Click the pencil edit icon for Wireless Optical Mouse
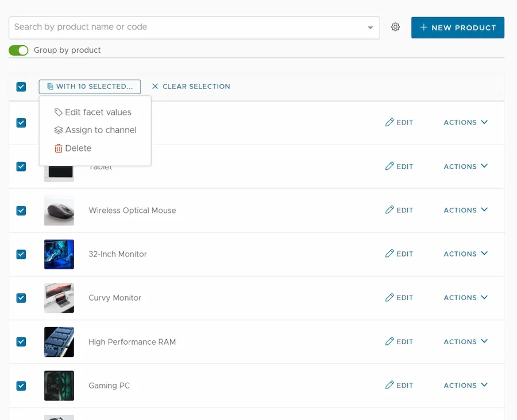This screenshot has width=517, height=420. (389, 210)
